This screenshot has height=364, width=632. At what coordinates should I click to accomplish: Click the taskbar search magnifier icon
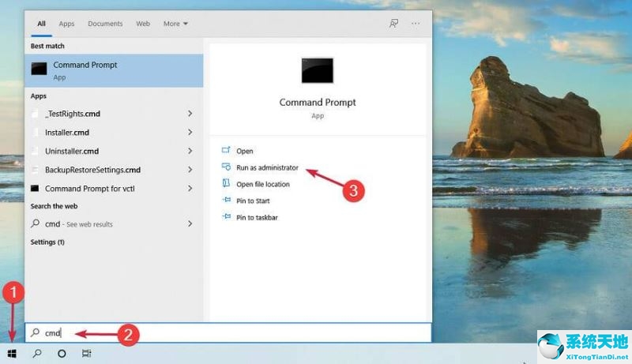37,354
